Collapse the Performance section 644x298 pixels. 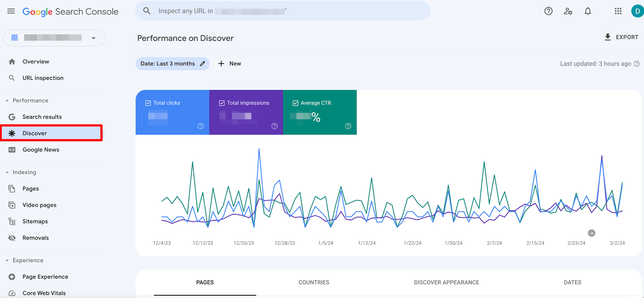coord(7,101)
